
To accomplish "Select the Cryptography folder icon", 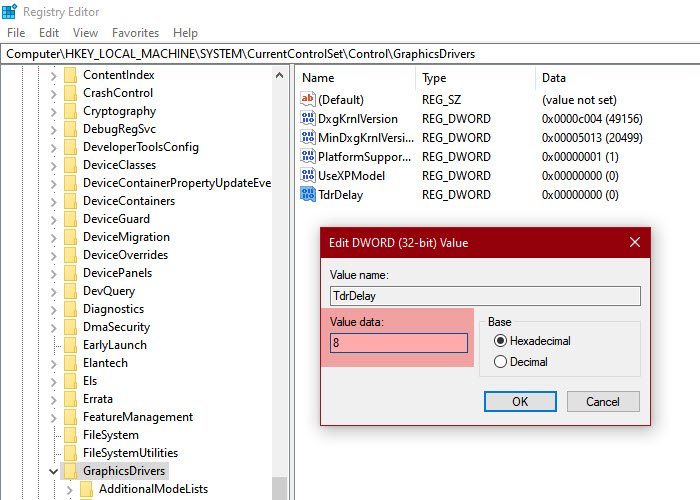I will click(70, 111).
